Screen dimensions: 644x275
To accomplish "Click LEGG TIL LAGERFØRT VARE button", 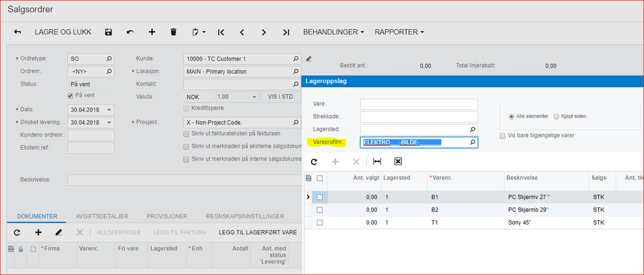I will (258, 232).
